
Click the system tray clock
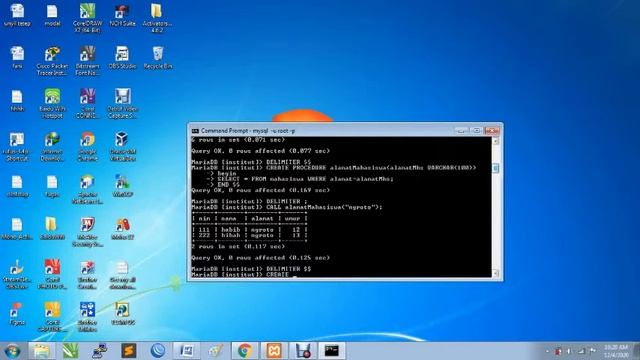(x=616, y=351)
